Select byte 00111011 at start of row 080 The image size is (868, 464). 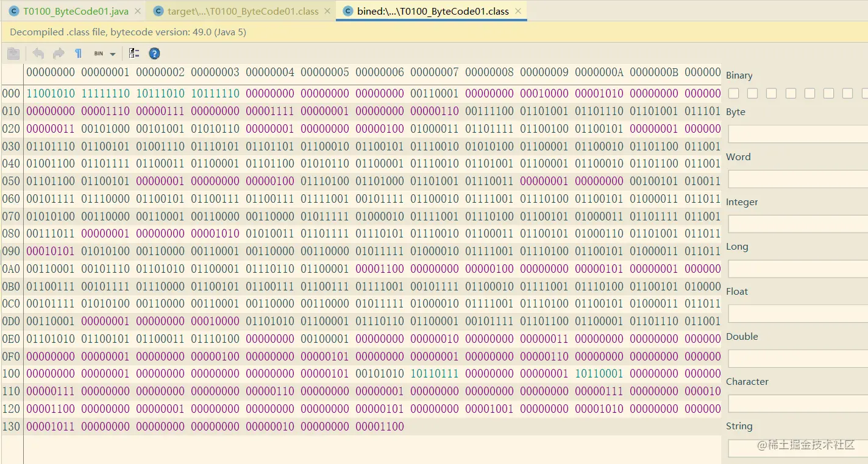click(51, 233)
